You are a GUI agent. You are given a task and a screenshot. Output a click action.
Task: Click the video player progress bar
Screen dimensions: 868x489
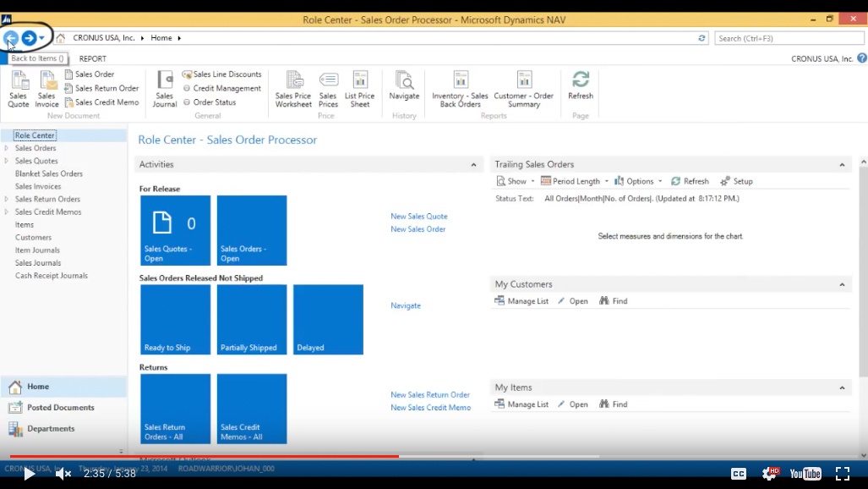click(434, 456)
